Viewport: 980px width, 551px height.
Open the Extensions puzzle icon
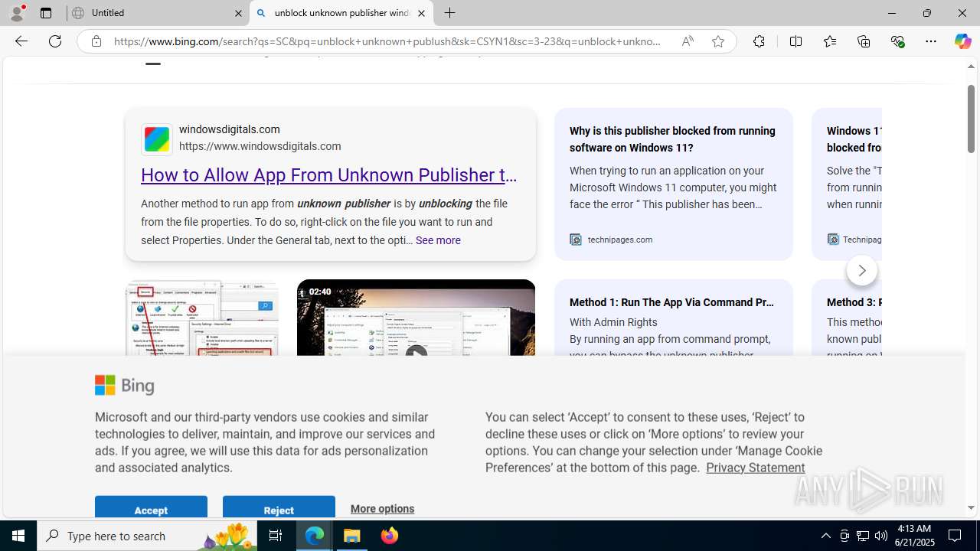click(759, 41)
